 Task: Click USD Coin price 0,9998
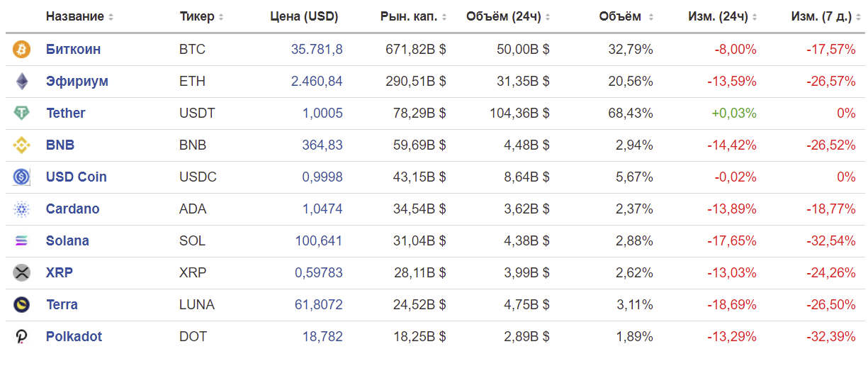322,177
